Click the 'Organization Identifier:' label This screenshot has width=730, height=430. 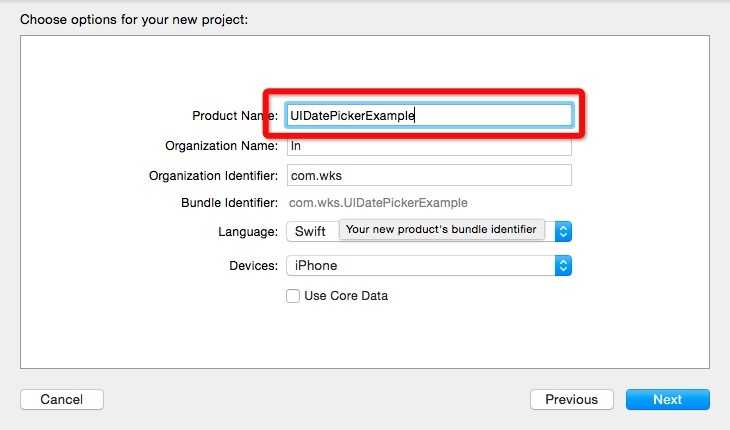coord(213,176)
